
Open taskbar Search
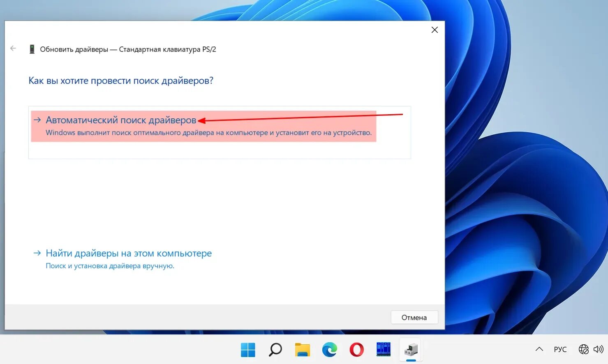275,350
